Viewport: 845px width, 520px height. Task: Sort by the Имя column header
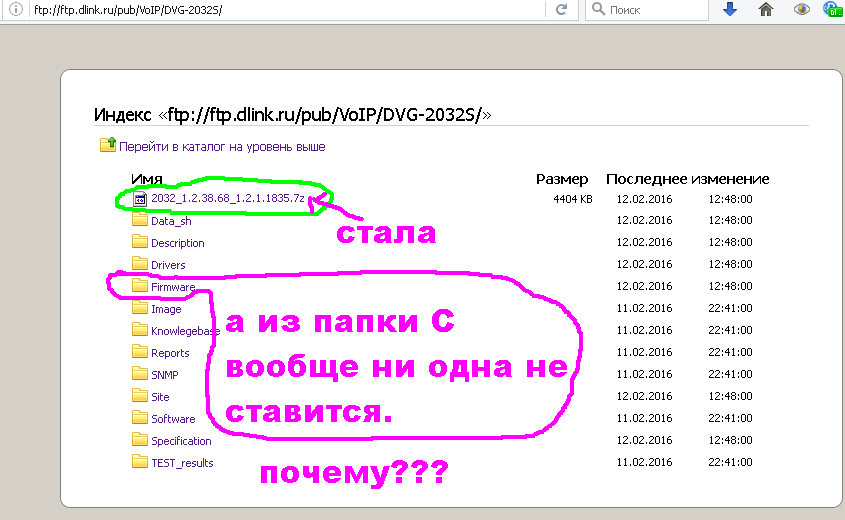click(x=147, y=179)
